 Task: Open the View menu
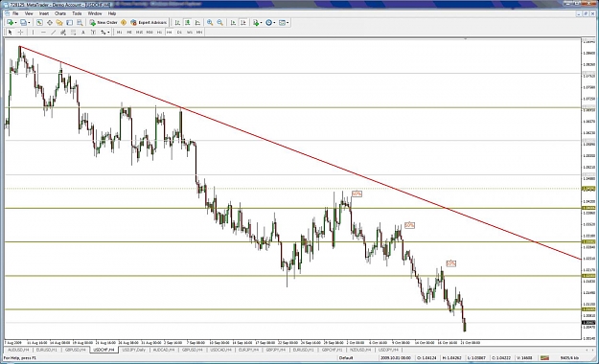pos(29,13)
